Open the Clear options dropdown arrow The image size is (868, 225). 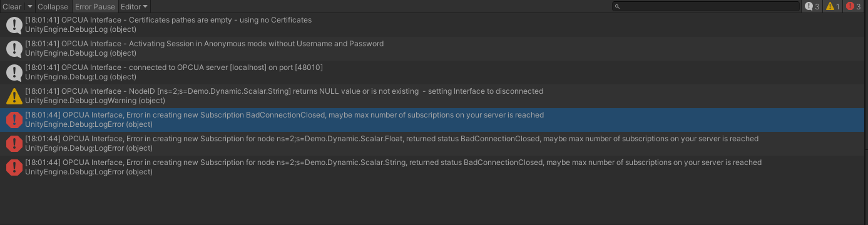pos(29,6)
